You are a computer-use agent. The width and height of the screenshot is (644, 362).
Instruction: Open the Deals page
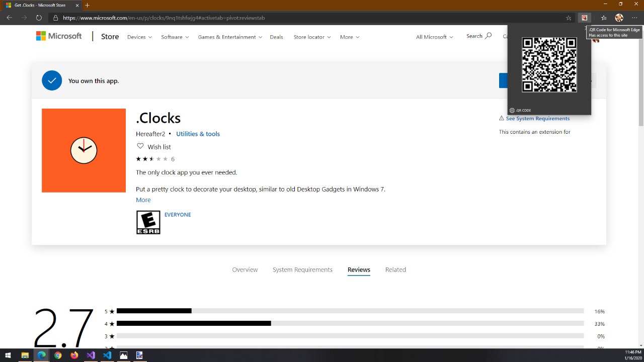point(276,37)
